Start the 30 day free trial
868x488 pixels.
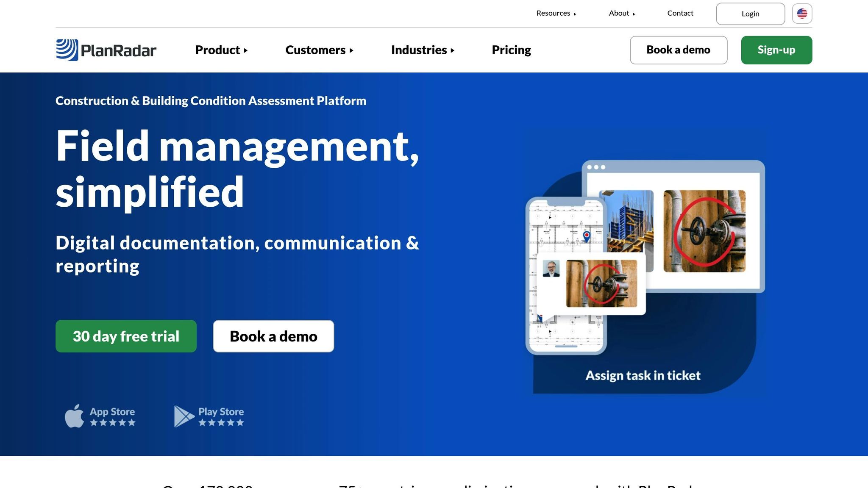(126, 336)
